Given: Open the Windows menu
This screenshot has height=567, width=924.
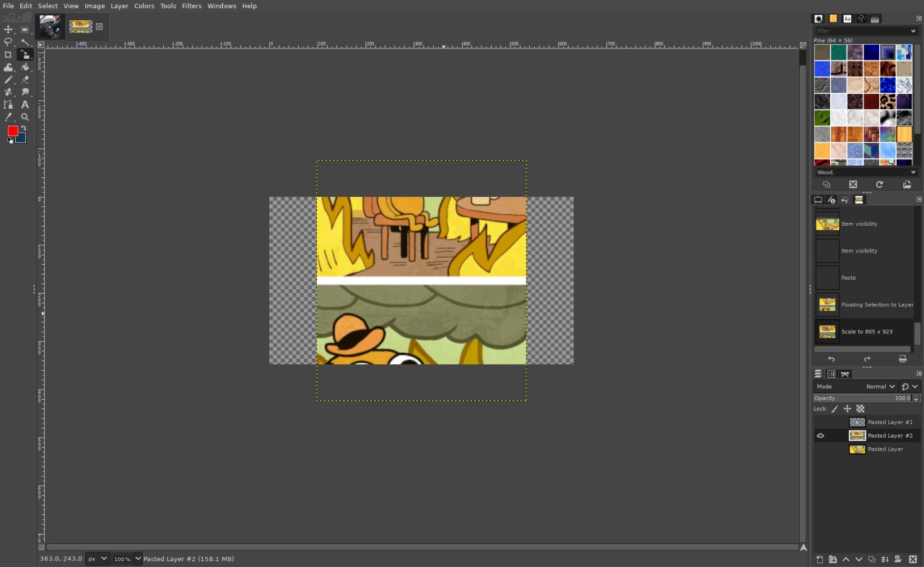Looking at the screenshot, I should tap(222, 6).
